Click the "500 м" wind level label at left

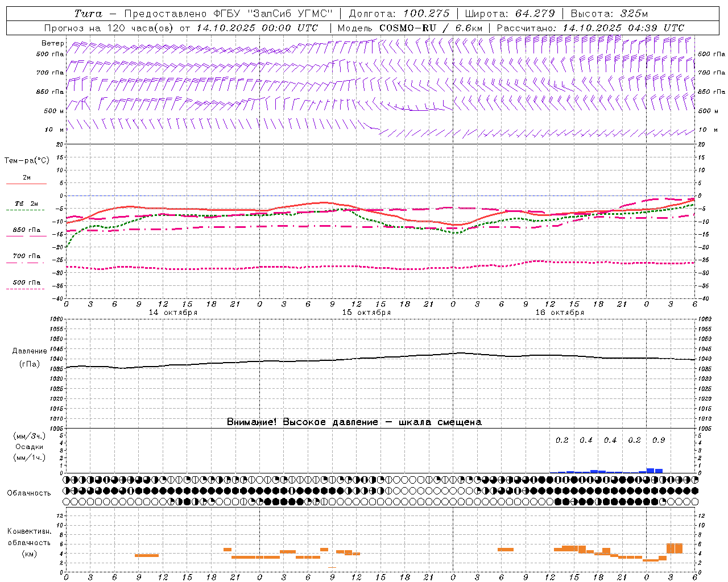pyautogui.click(x=54, y=111)
